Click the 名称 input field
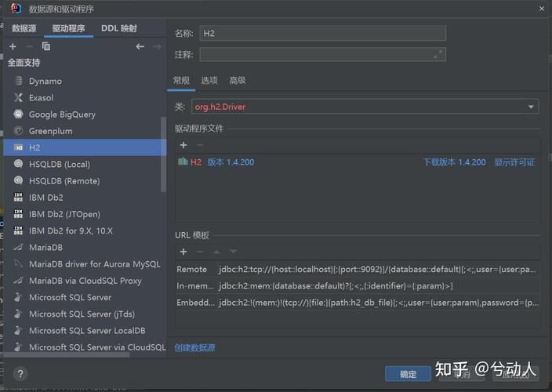The image size is (552, 392). 322,33
